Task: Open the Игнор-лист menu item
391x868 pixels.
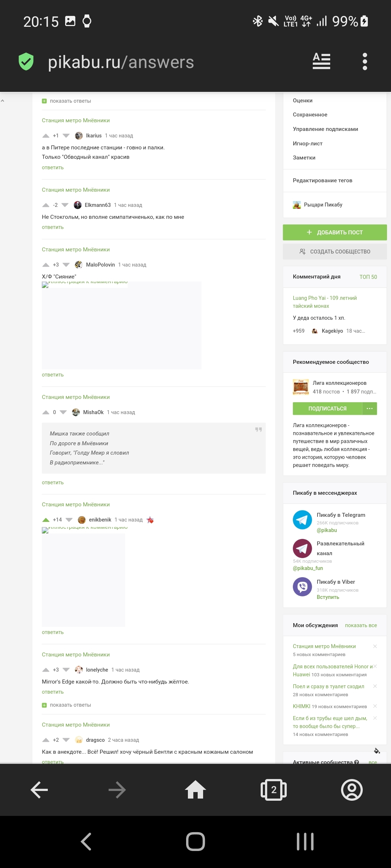Action: (308, 144)
